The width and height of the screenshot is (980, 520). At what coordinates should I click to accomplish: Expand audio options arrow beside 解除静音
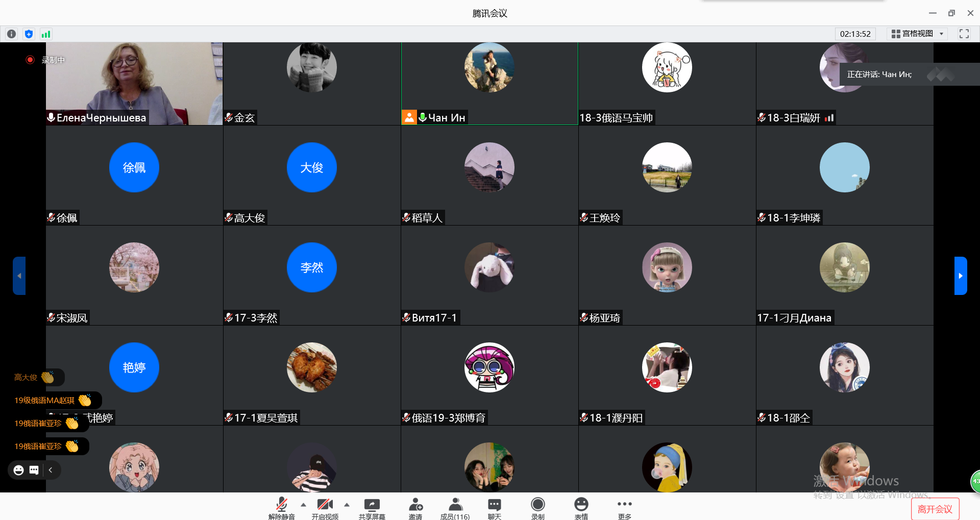304,505
